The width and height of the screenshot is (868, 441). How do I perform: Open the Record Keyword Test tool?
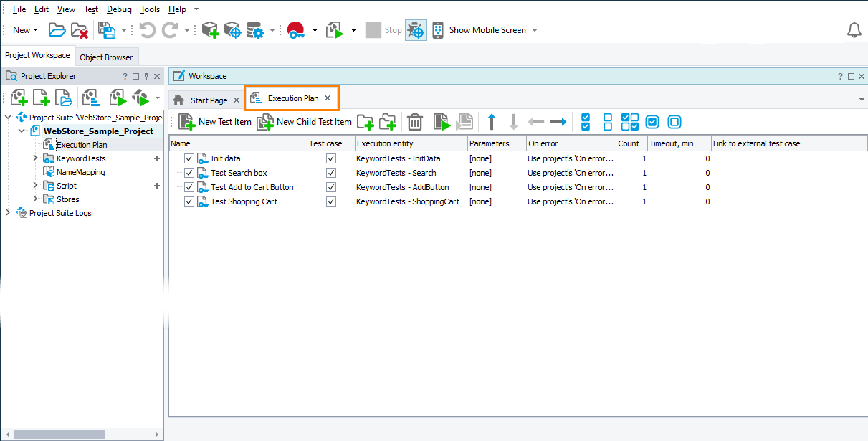coord(295,29)
